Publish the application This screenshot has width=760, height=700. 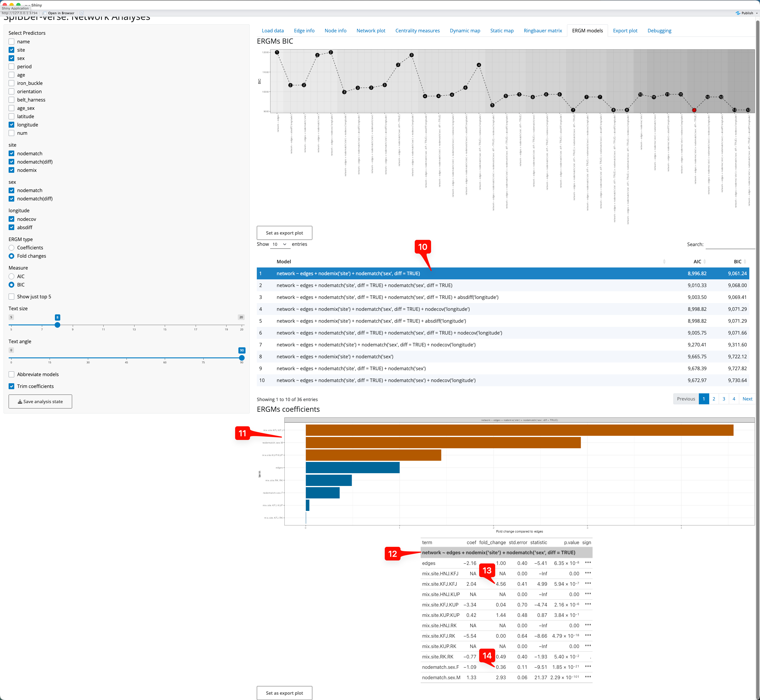(745, 13)
